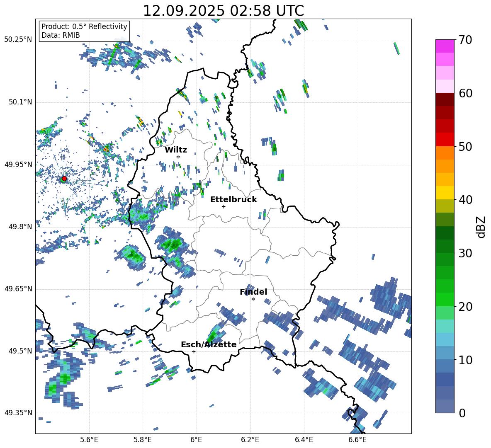This screenshot has height=448, width=491.
Task: Click the 49.8°N latitude axis label
Action: [x=20, y=226]
